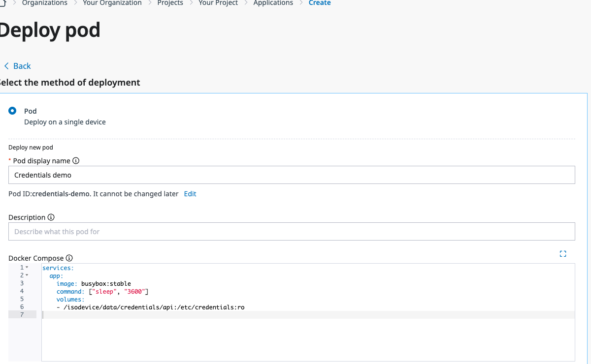Focus the Pod display name field
The image size is (591, 364).
[292, 175]
